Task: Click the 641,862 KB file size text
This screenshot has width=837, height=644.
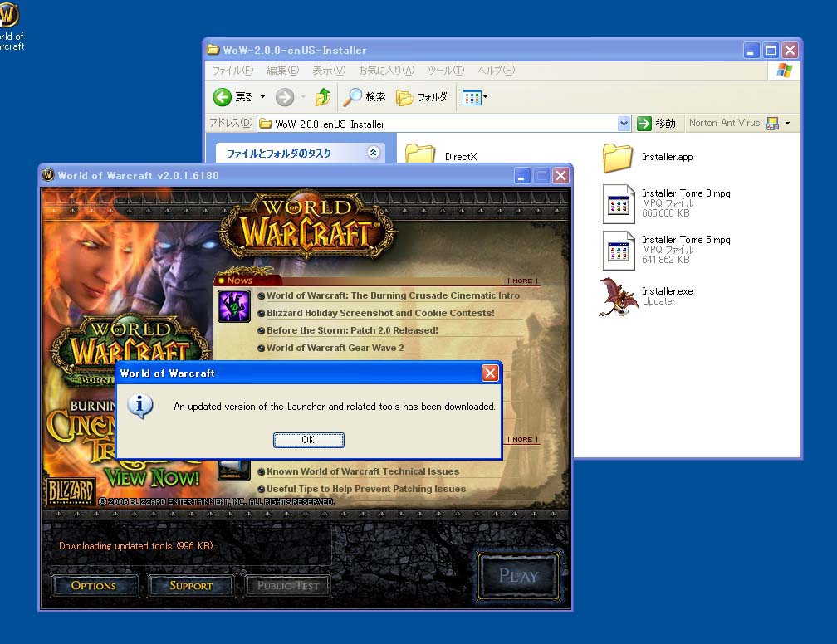Action: (x=666, y=260)
